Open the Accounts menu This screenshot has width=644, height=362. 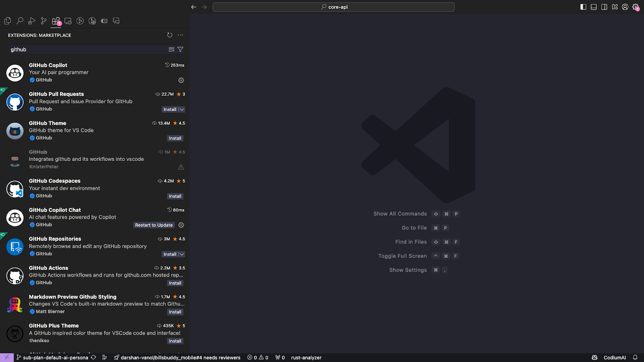(625, 7)
